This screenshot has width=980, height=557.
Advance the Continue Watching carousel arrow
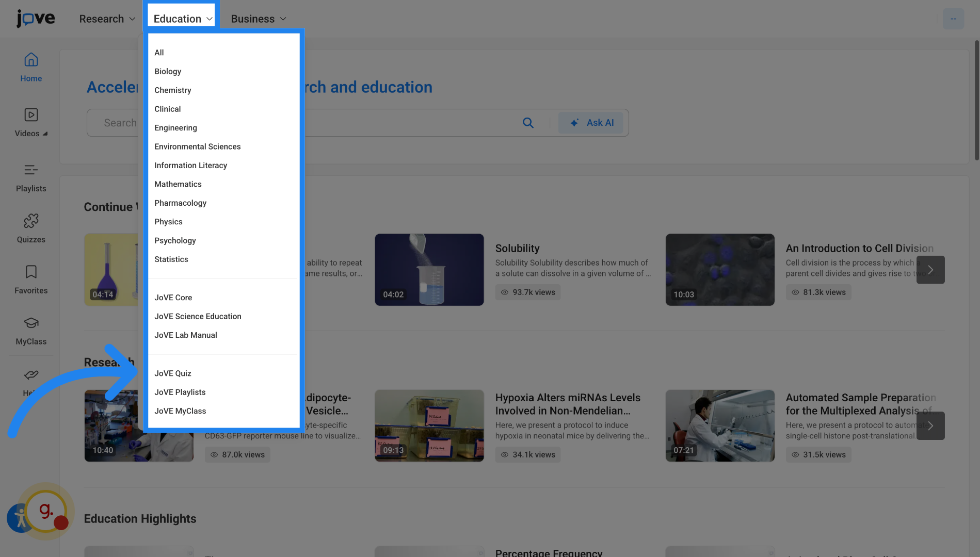point(930,270)
